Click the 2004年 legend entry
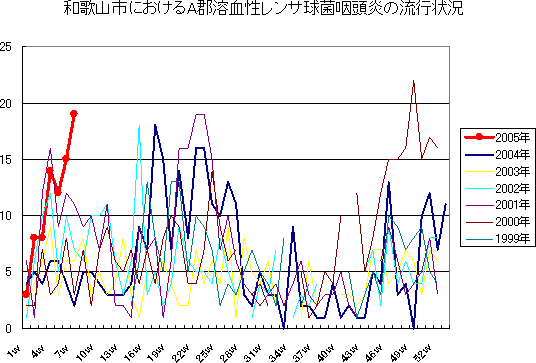 click(497, 154)
